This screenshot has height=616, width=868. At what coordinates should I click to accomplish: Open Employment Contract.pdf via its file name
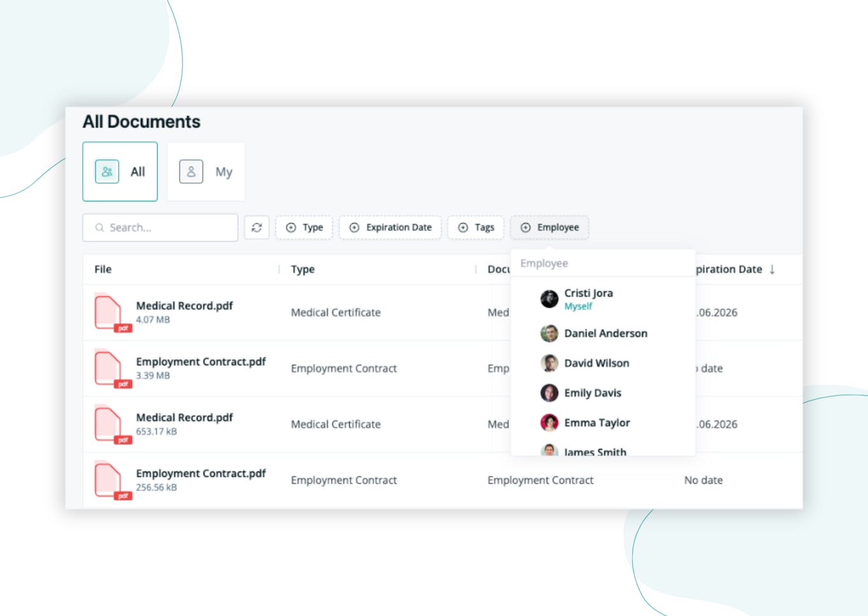tap(201, 362)
